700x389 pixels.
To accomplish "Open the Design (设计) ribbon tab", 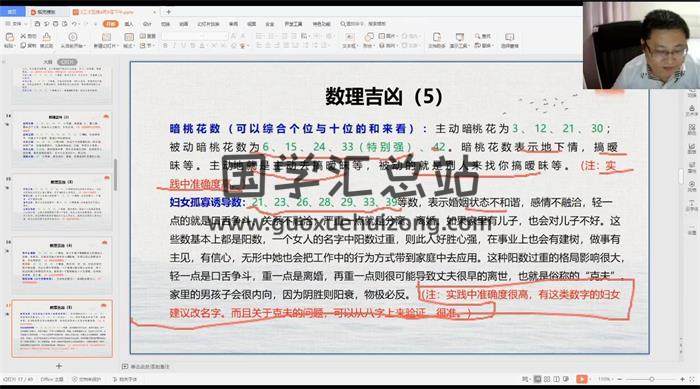I will (147, 24).
